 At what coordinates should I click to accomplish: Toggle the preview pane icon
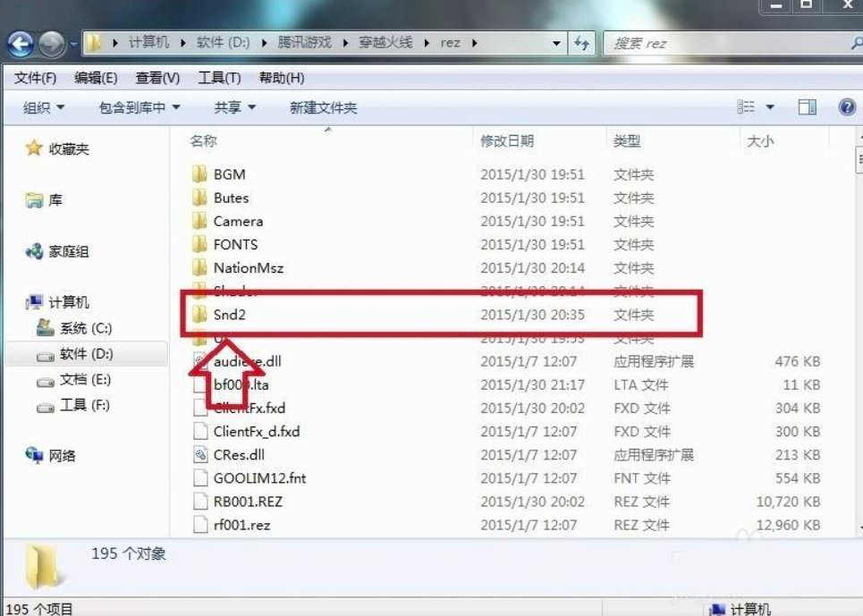807,106
